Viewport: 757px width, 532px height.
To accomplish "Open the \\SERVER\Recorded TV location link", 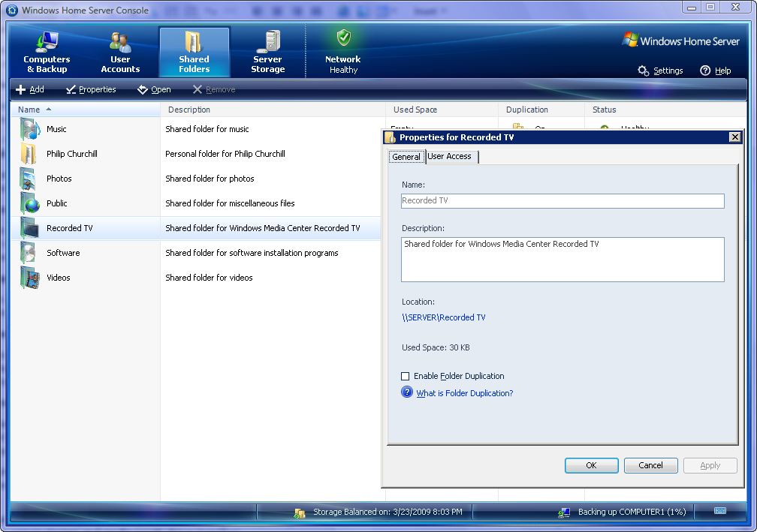I will click(x=444, y=317).
